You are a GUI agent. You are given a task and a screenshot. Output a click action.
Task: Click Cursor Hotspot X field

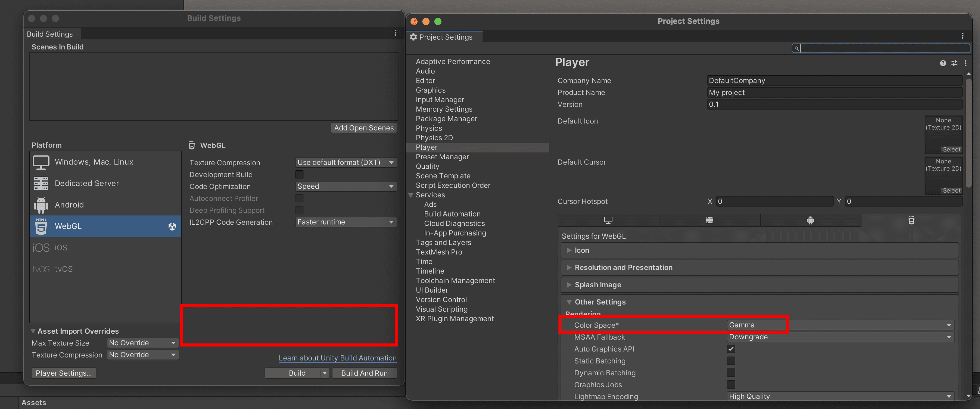coord(774,201)
